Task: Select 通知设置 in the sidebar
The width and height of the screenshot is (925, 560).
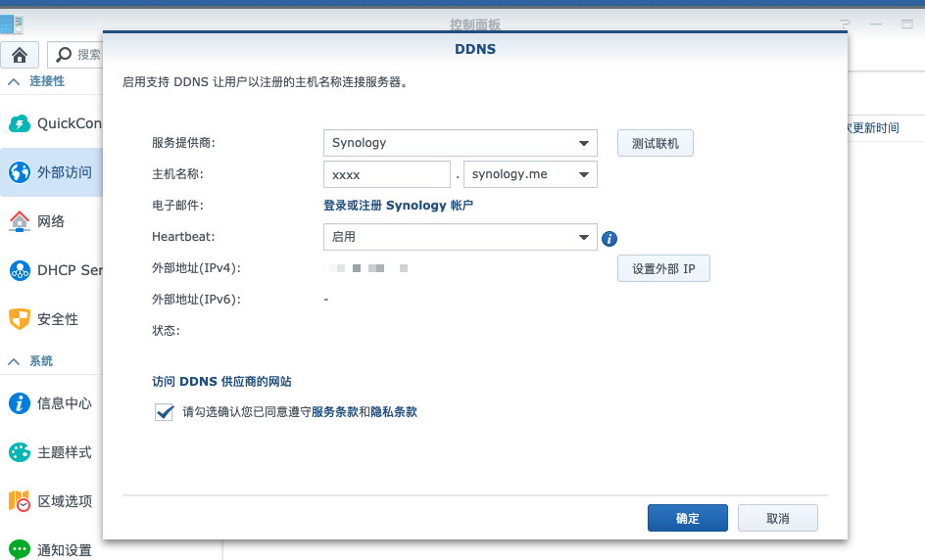Action: point(65,550)
